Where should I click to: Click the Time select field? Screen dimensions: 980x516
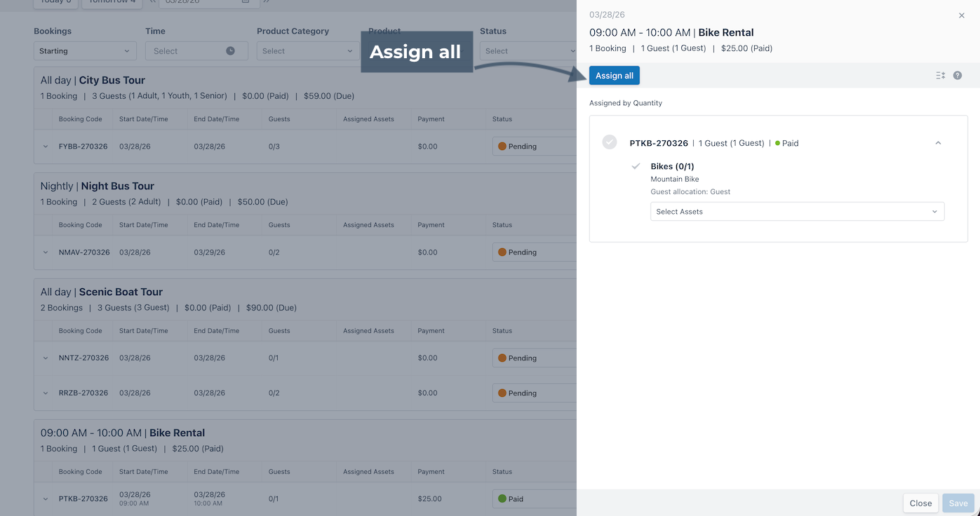(196, 51)
